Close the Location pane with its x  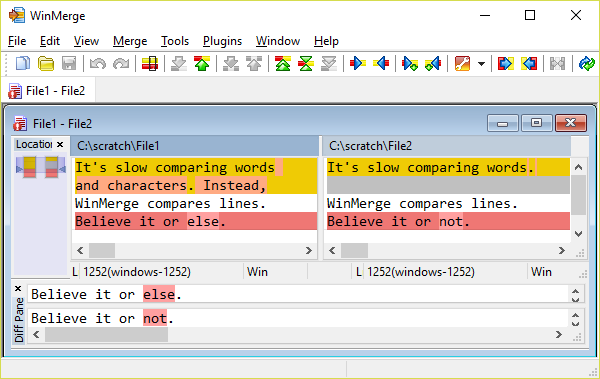pyautogui.click(x=60, y=144)
